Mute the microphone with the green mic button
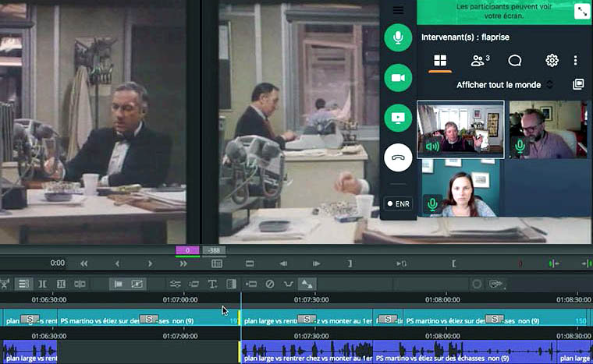The height and width of the screenshot is (364, 593). tap(398, 37)
